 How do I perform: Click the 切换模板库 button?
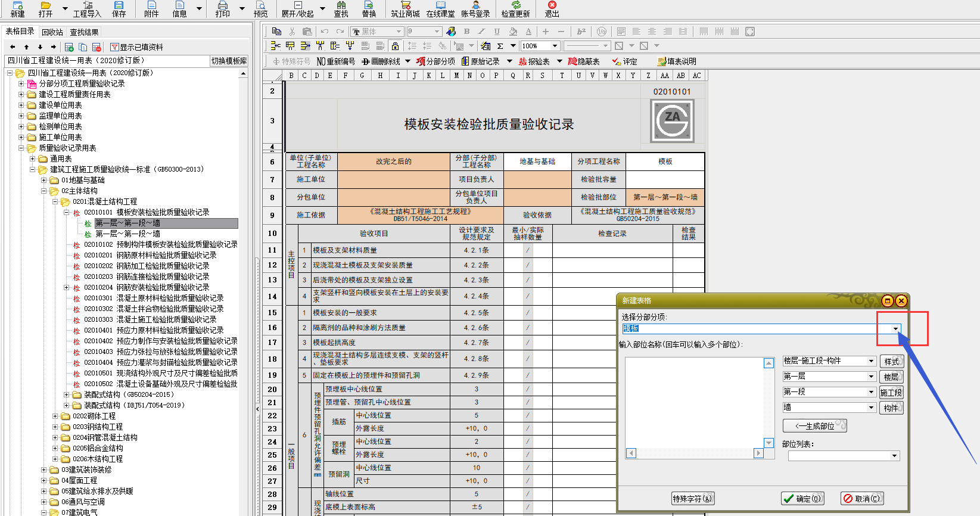229,61
